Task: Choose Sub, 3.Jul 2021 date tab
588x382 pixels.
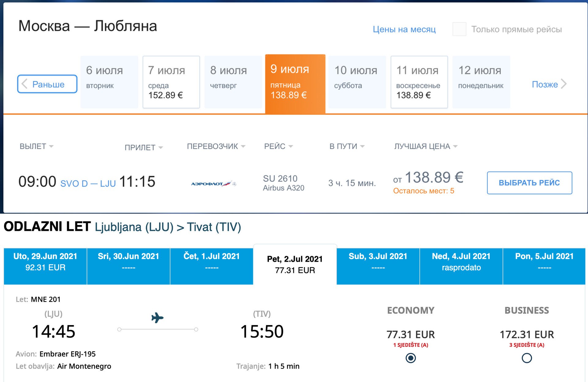Action: tap(378, 266)
